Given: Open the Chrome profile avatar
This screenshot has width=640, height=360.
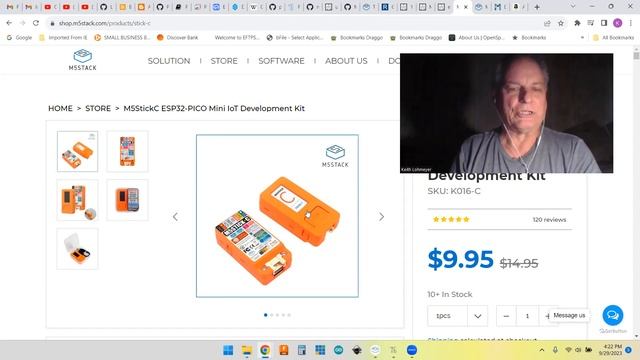Looking at the screenshot, I should coord(618,23).
